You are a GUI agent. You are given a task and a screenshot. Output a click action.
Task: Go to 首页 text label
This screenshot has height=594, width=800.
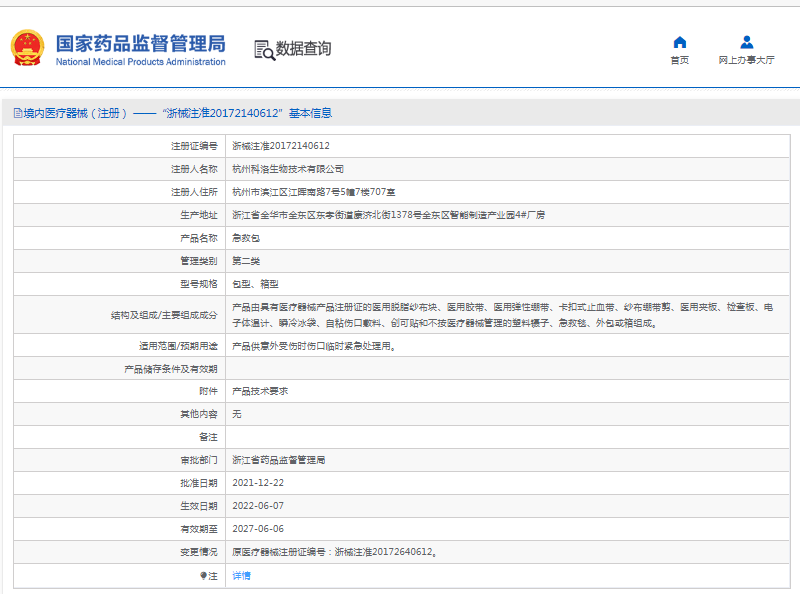[x=680, y=60]
